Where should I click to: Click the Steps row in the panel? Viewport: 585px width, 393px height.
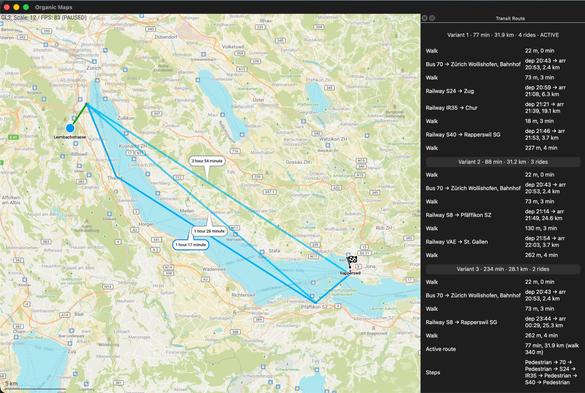pyautogui.click(x=503, y=372)
